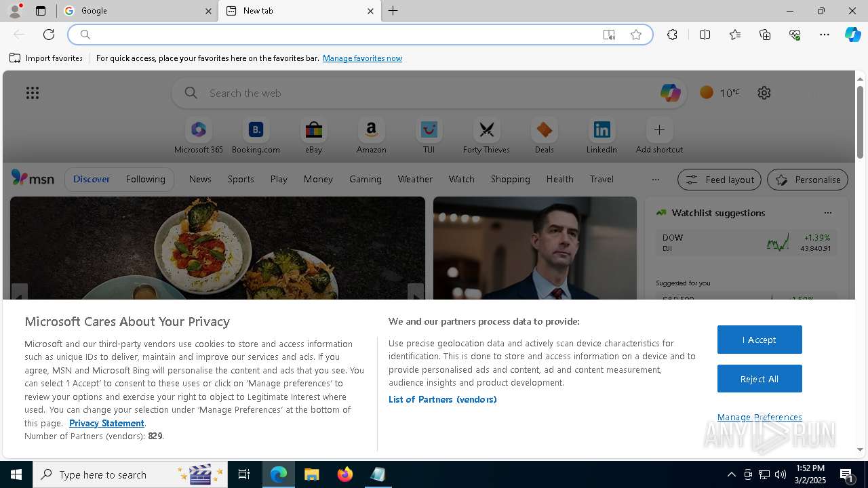Add this page to favorites star

pyautogui.click(x=636, y=35)
